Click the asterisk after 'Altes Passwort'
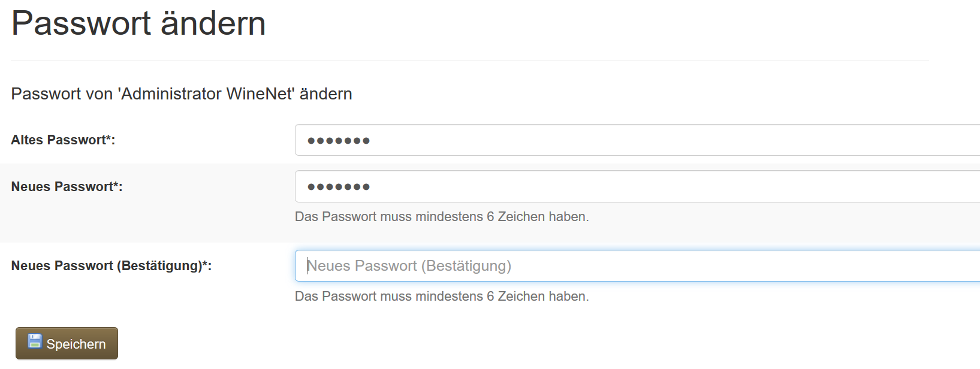This screenshot has height=369, width=980. (x=108, y=138)
